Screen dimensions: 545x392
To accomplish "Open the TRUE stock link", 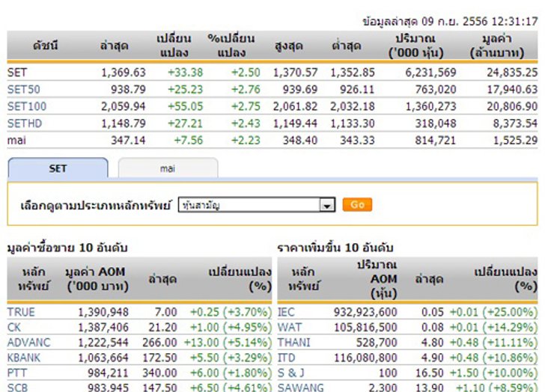I will tap(21, 312).
